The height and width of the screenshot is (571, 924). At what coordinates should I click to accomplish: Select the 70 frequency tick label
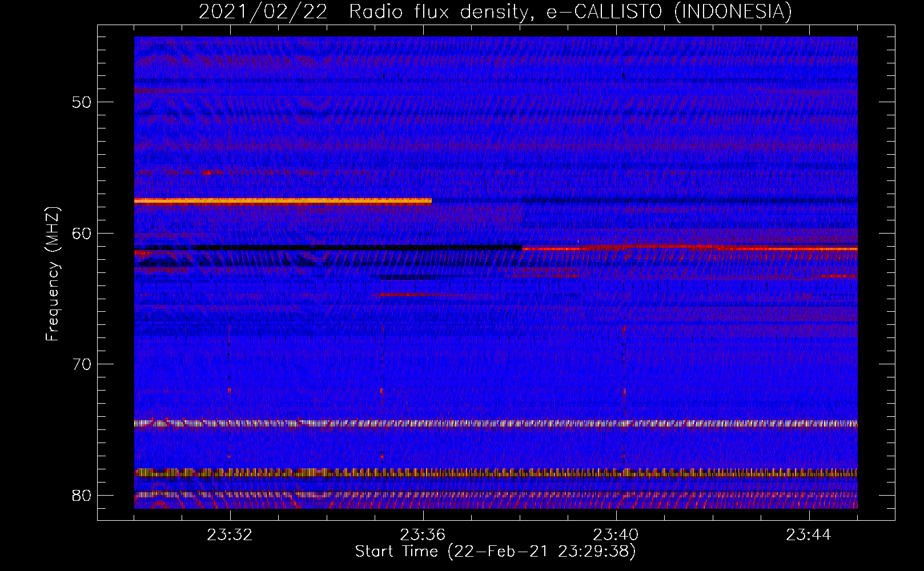click(x=82, y=364)
